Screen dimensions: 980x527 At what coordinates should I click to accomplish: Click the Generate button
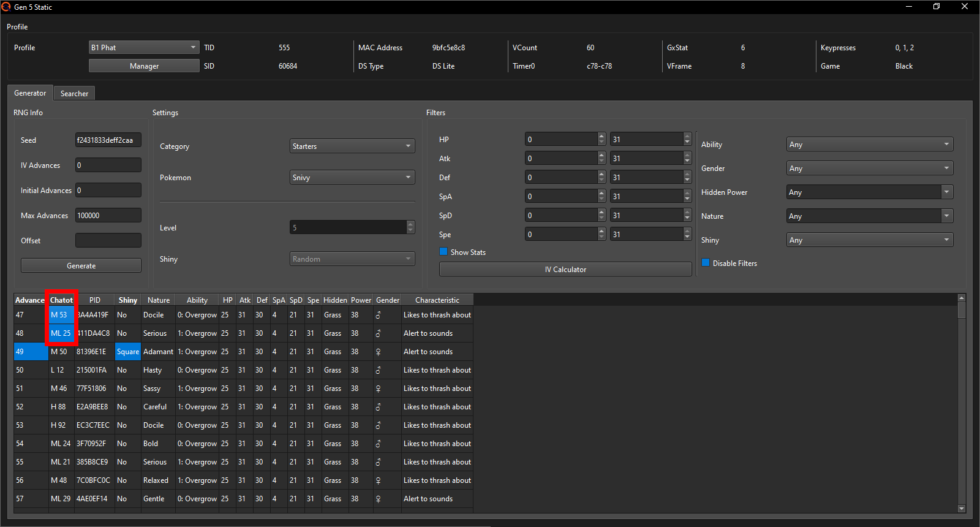coord(81,266)
